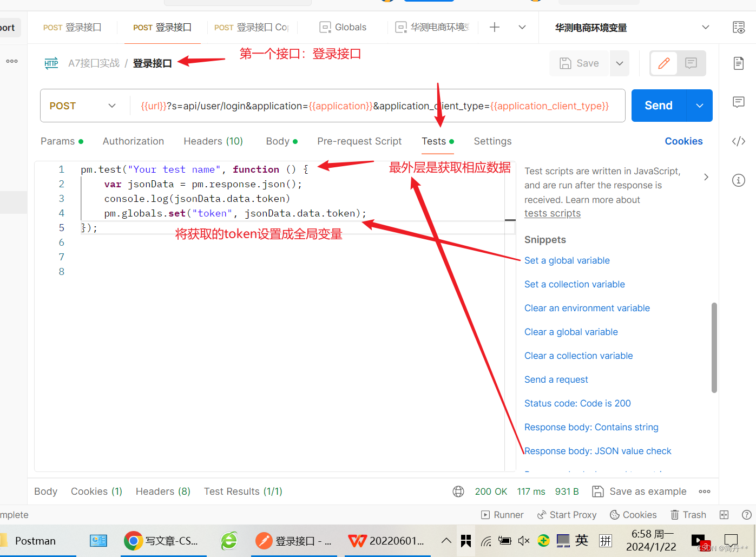The height and width of the screenshot is (557, 756).
Task: Click the Wi-Fi icon in system tray
Action: pyautogui.click(x=487, y=541)
